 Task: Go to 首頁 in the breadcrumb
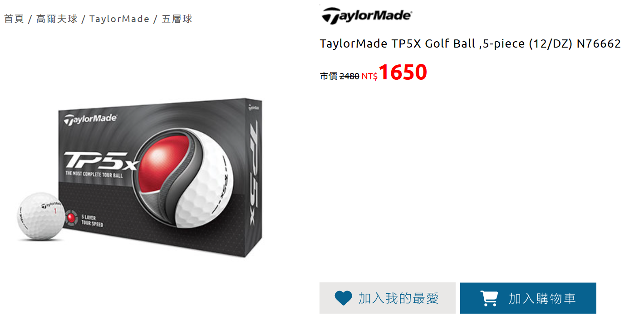pos(14,19)
